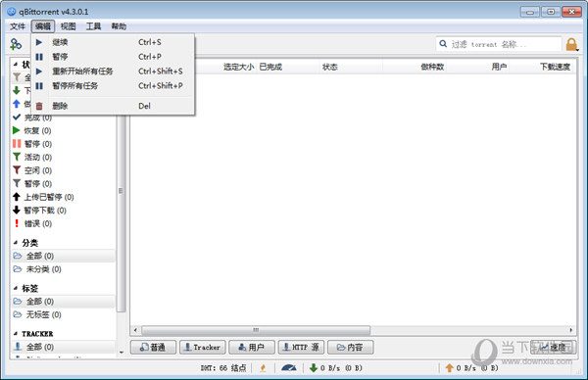Viewport: 588px width, 380px height.
Task: Select 全部 (0) under 标签
Action: [x=63, y=302]
